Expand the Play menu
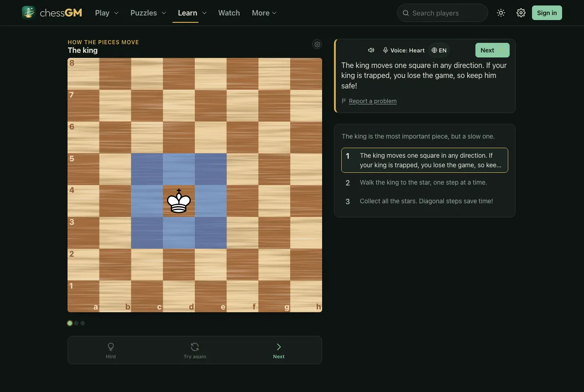The width and height of the screenshot is (584, 392). point(107,13)
